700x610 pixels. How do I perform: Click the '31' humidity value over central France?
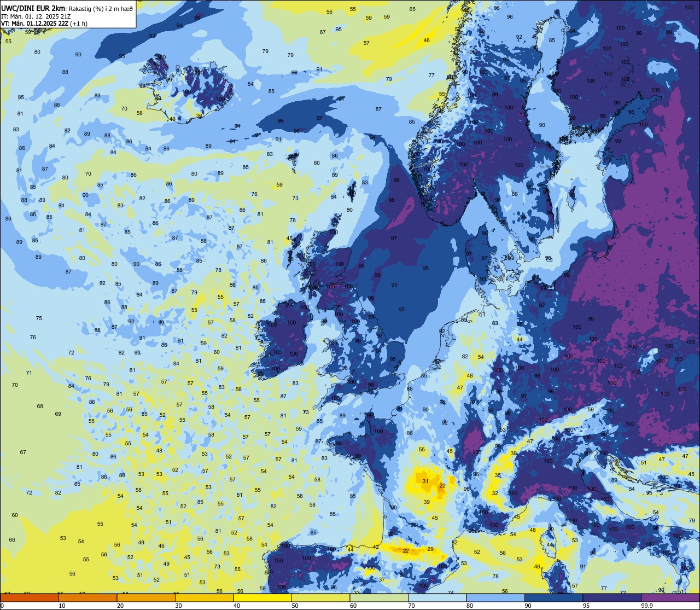point(425,481)
